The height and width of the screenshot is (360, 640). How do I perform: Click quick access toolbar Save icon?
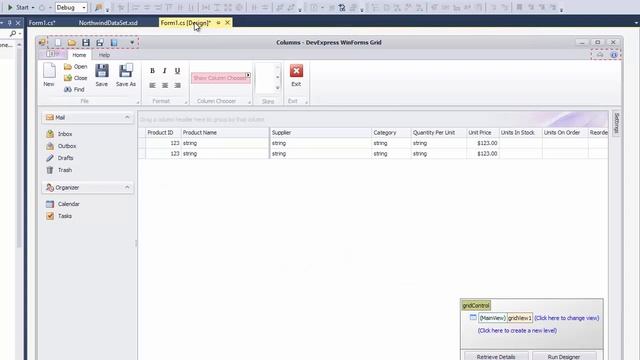(86, 42)
